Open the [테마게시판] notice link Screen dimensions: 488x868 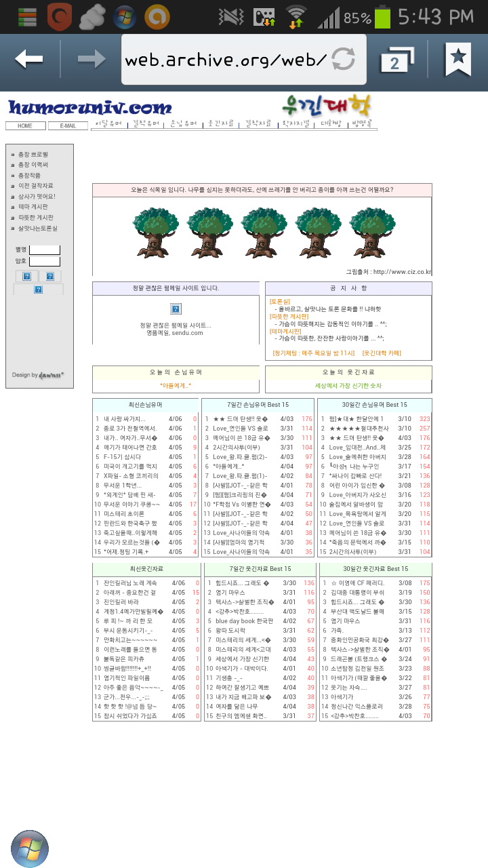click(x=285, y=332)
